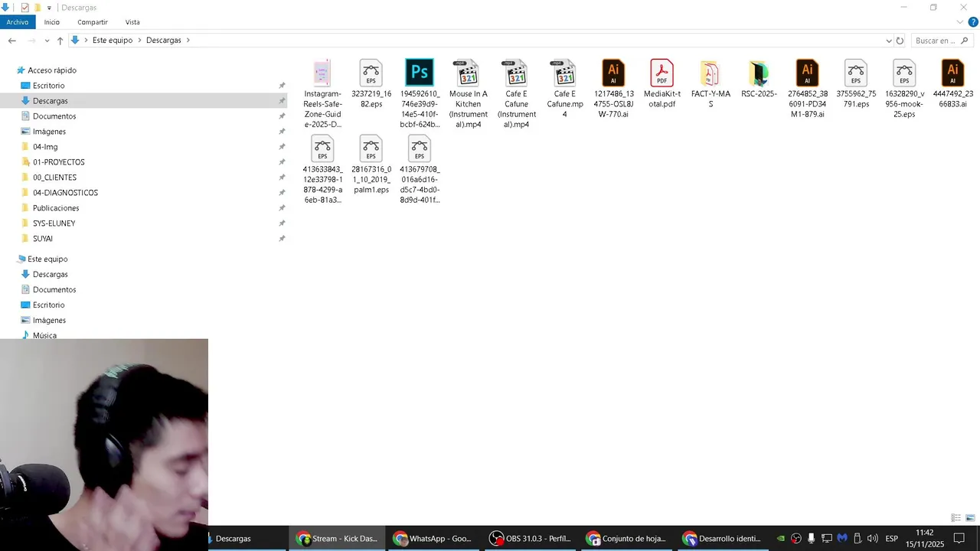The image size is (980, 551).
Task: Select Cafe E Cafune (Instrumental).mp4 video
Action: pos(516,93)
